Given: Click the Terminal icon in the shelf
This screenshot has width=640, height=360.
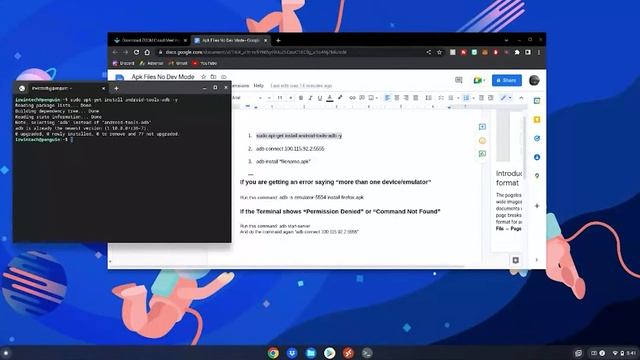Looking at the screenshot, I should tap(367, 353).
